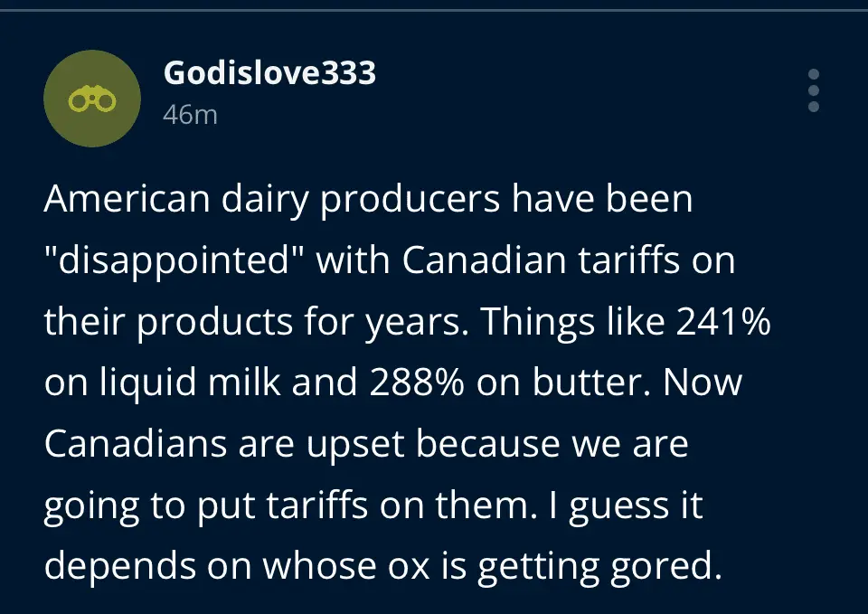Open the three-dot post options menu
The image size is (868, 614).
(x=813, y=90)
